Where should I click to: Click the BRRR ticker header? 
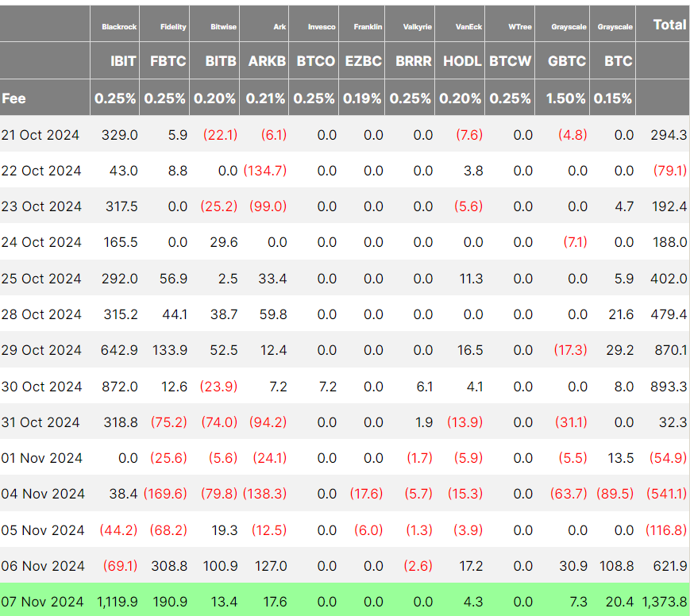414,60
